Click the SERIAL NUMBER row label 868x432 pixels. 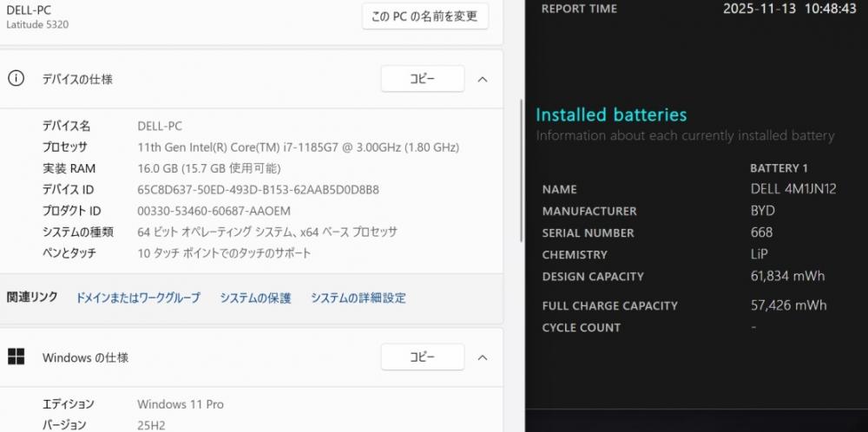click(589, 233)
